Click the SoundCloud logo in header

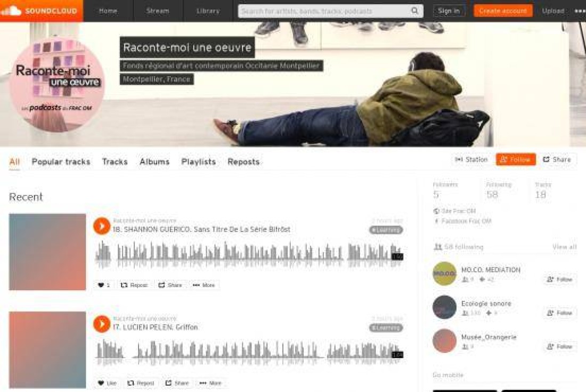pos(41,11)
